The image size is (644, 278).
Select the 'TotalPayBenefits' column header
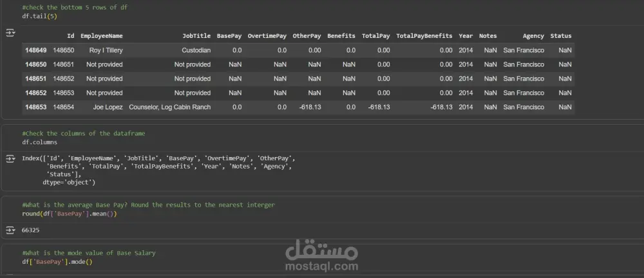click(x=424, y=36)
